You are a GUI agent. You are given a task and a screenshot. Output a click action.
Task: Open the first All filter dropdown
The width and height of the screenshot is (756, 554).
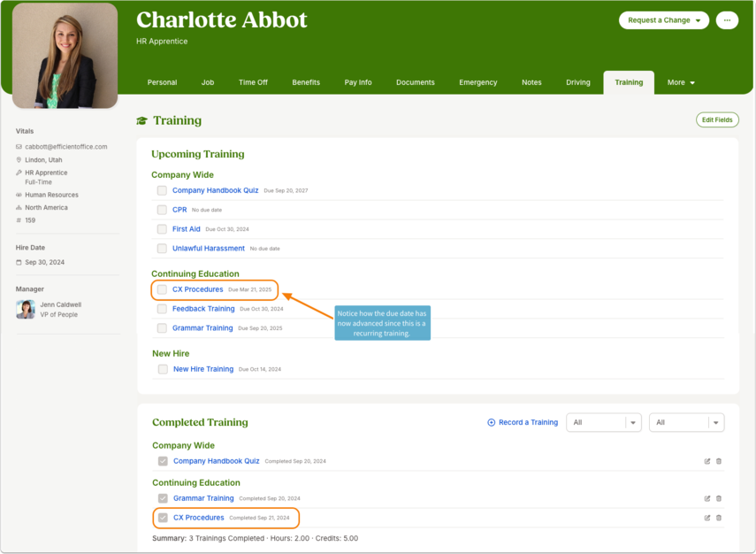coord(604,423)
